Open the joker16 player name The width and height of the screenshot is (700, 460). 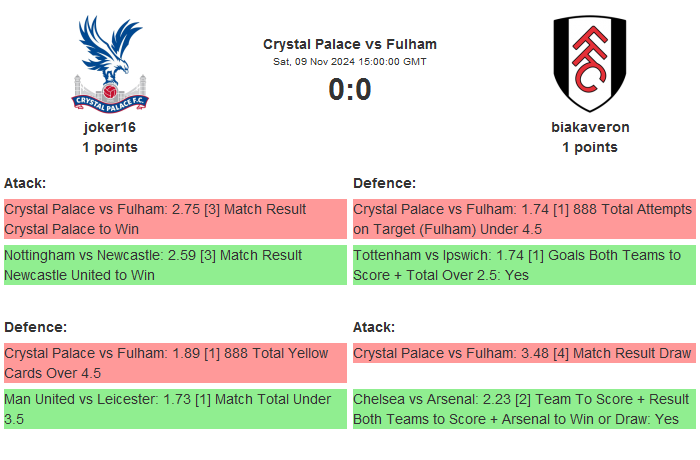110,127
